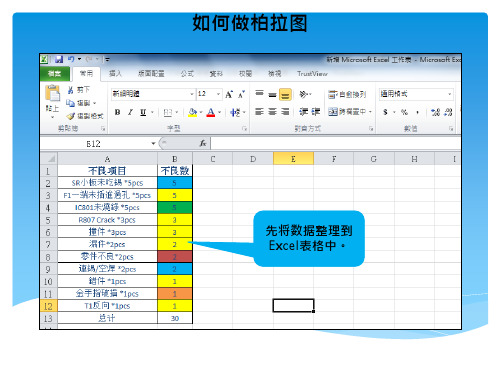Click the Format Painter brush icon

[70, 116]
